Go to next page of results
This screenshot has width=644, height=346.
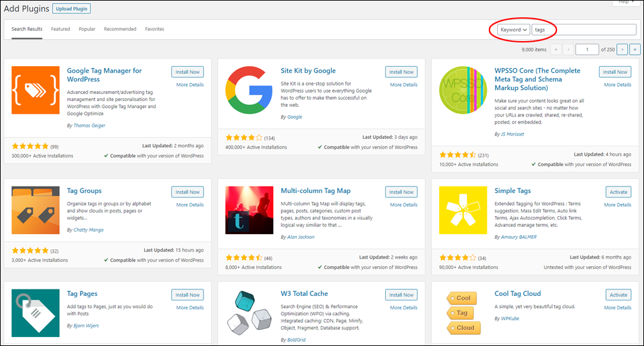click(622, 50)
